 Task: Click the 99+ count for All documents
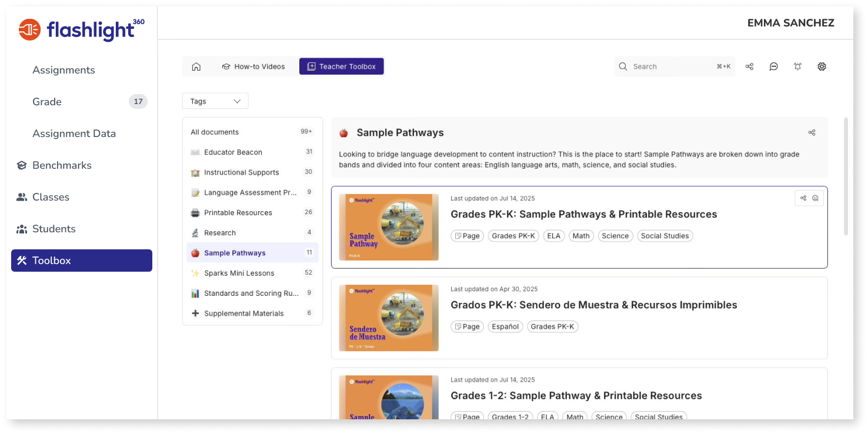(306, 132)
